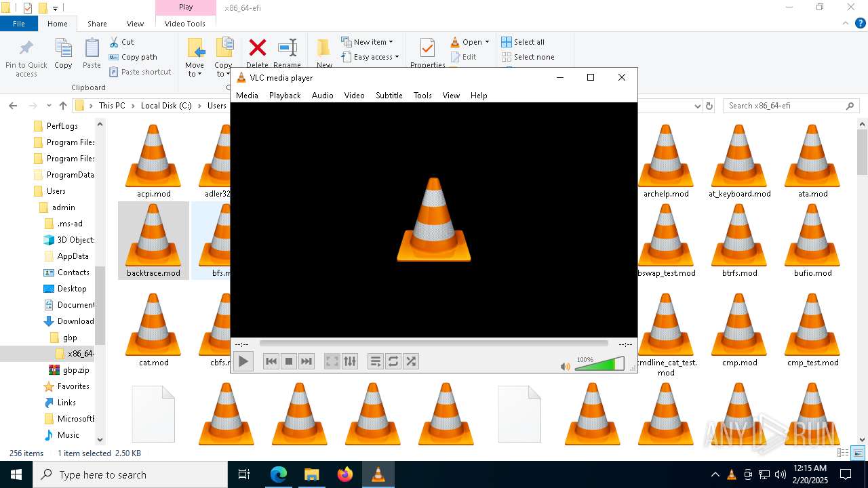Toggle VLC loop mode
Image resolution: width=868 pixels, height=488 pixels.
point(393,361)
